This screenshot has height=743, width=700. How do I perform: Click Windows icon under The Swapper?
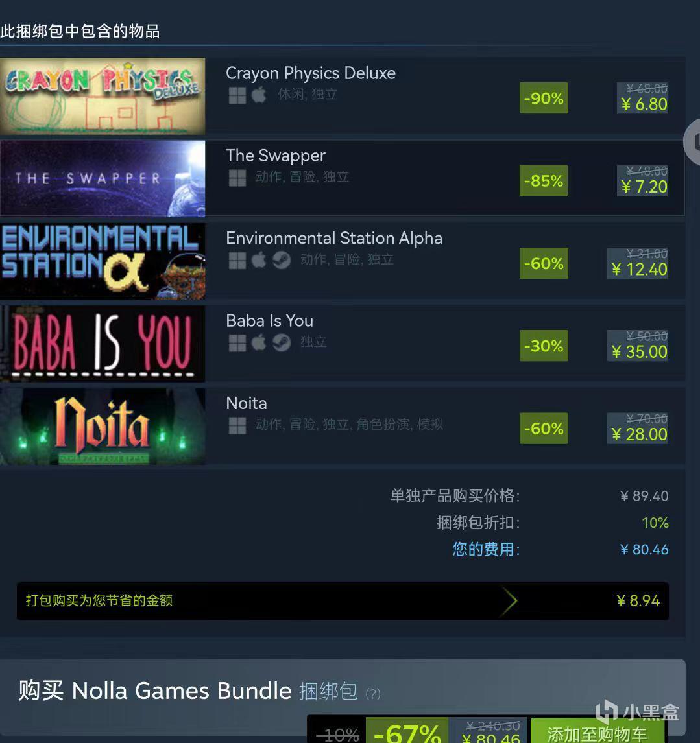coord(237,178)
